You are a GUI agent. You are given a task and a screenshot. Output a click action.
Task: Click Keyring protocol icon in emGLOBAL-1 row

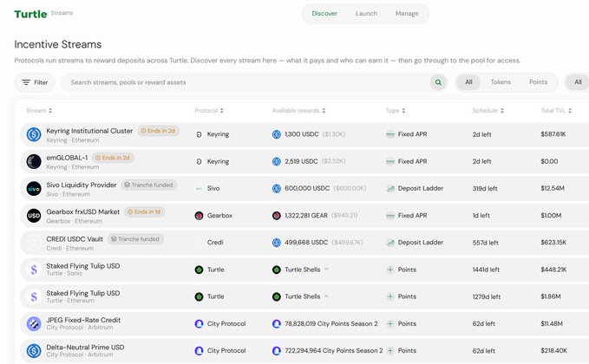pyautogui.click(x=200, y=161)
